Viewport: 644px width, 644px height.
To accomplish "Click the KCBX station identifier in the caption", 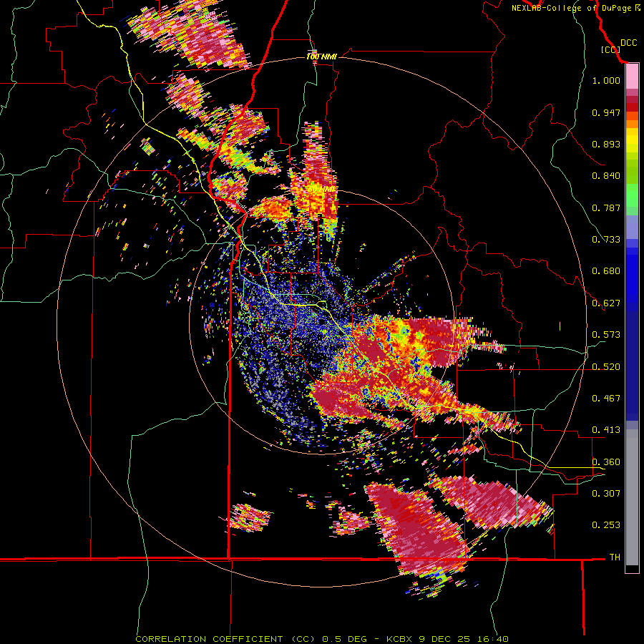I will tap(401, 639).
